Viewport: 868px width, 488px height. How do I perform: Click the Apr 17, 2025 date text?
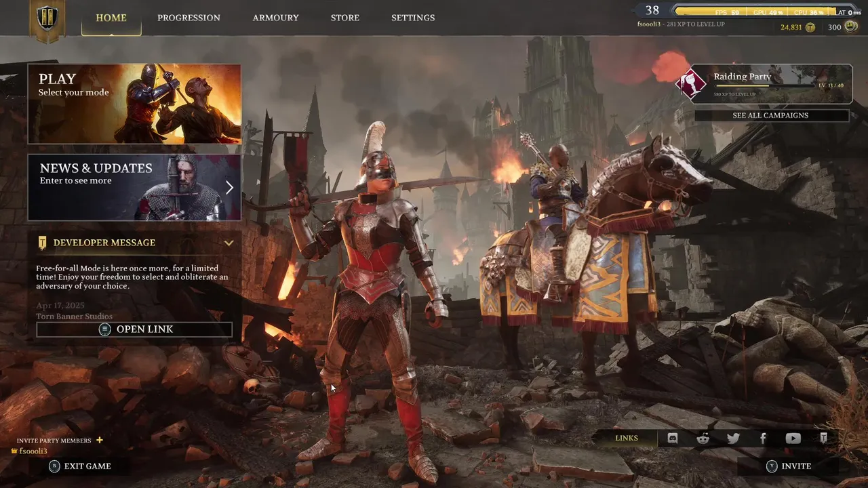tap(62, 306)
